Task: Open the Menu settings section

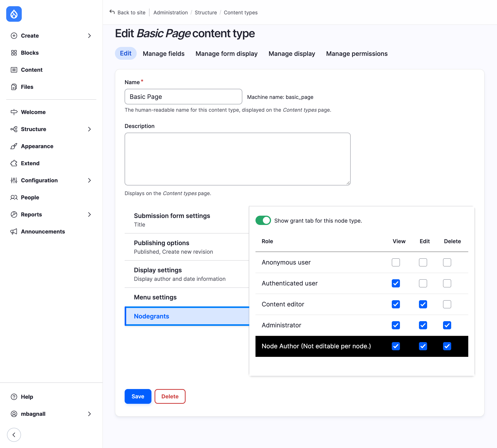Action: 187,297
